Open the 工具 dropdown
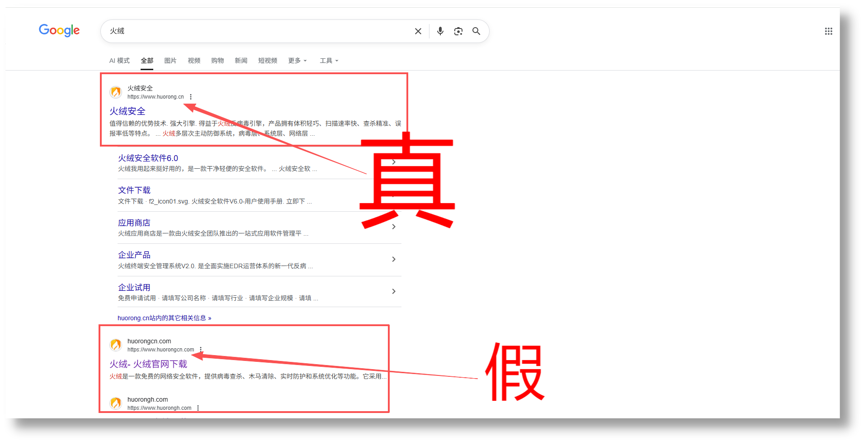The height and width of the screenshot is (446, 868). [329, 61]
